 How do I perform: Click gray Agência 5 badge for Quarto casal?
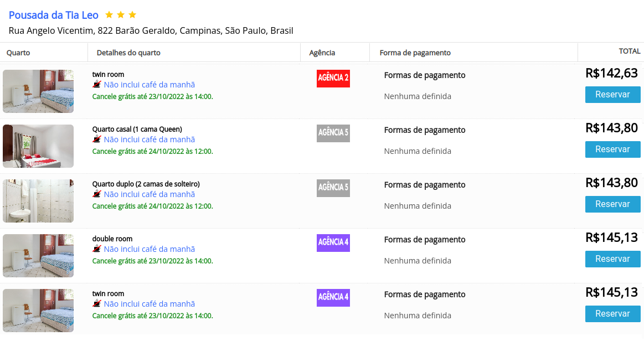coord(333,133)
